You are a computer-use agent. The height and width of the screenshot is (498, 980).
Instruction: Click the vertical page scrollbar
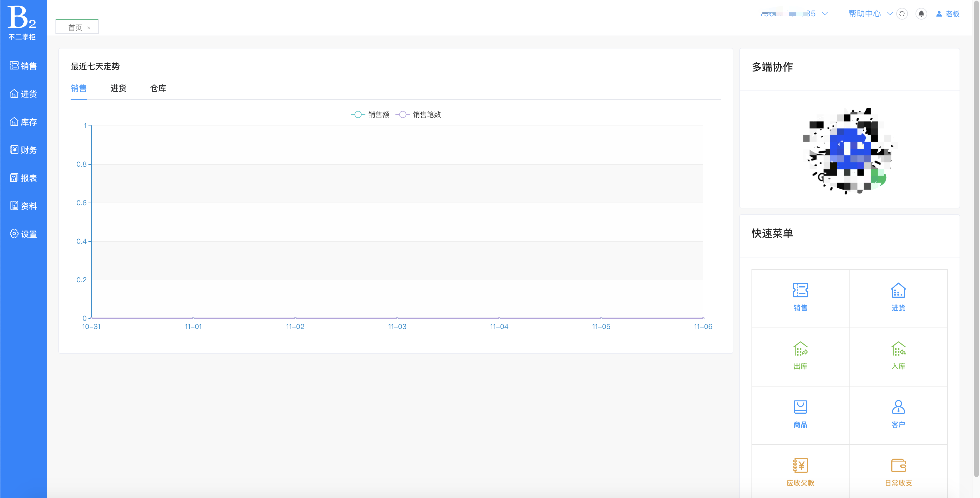tap(976, 238)
